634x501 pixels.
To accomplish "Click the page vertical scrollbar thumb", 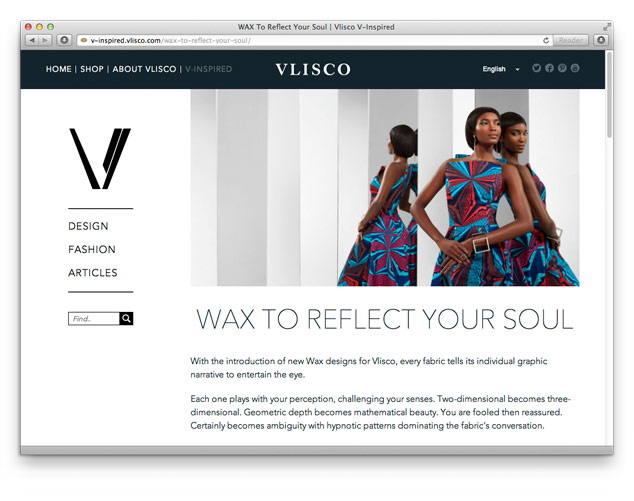I will pyautogui.click(x=609, y=94).
